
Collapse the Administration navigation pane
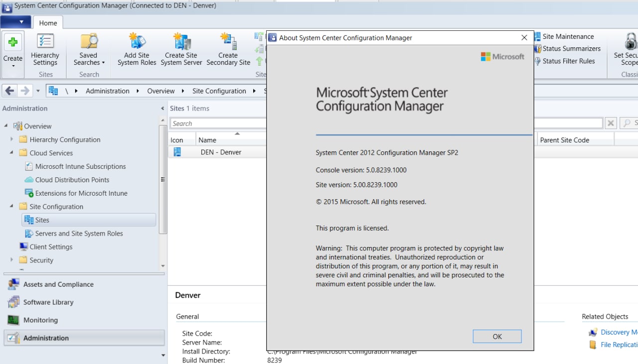click(162, 109)
